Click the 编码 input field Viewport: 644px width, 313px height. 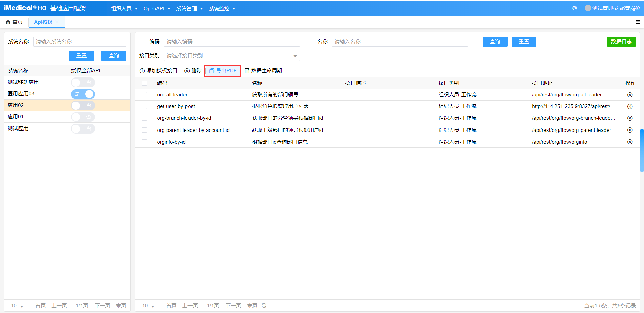[231, 42]
